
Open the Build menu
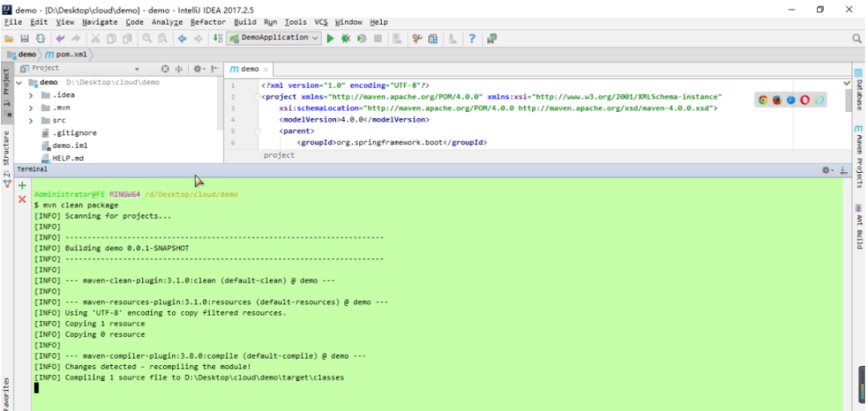(244, 23)
